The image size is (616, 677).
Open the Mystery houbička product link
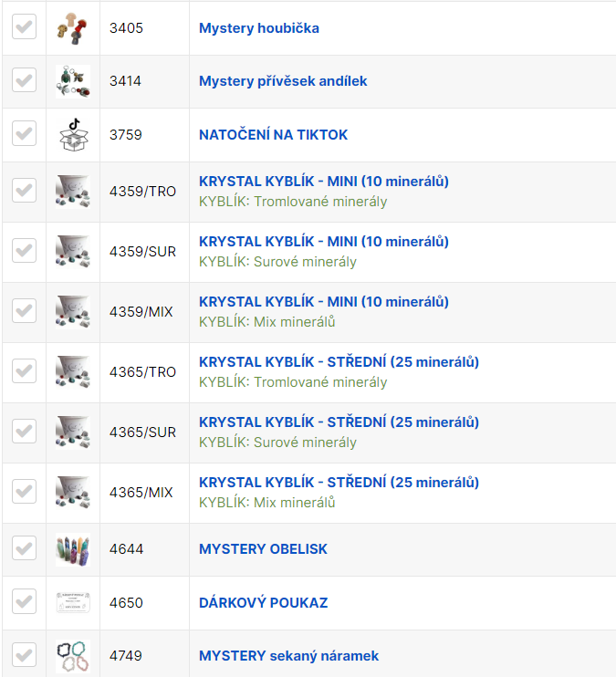click(x=258, y=28)
